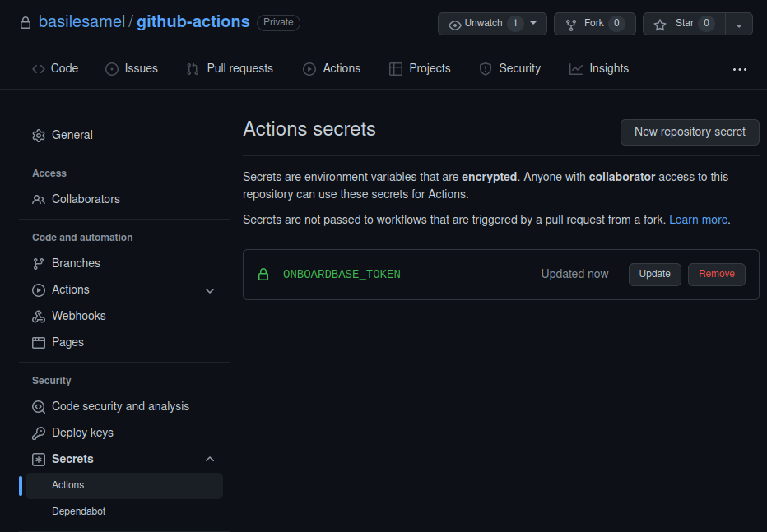Image resolution: width=767 pixels, height=532 pixels.
Task: Open the basilesamel owner link
Action: [81, 22]
